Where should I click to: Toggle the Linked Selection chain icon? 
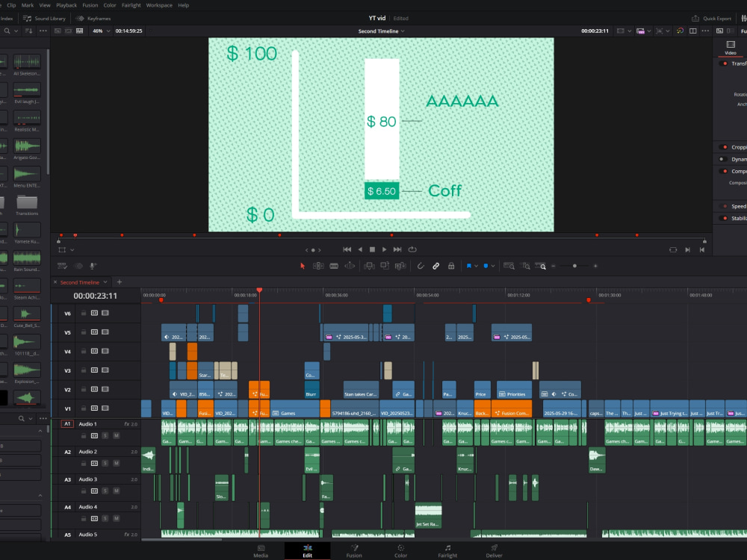tap(436, 267)
